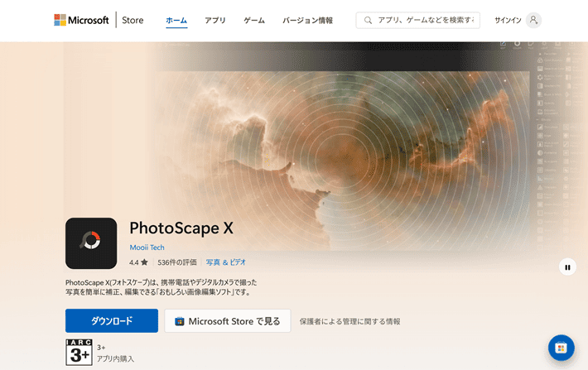Pause the hero banner animation
Image resolution: width=588 pixels, height=370 pixels.
tap(567, 267)
